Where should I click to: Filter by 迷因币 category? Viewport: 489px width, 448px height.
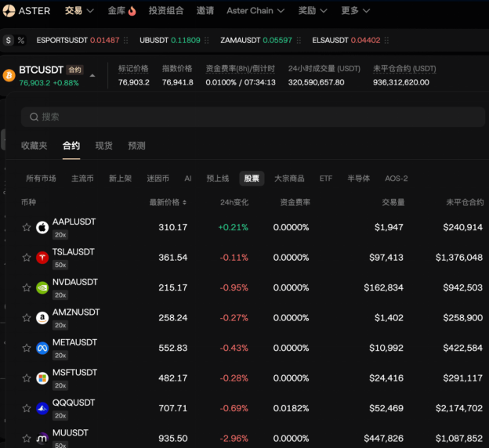click(158, 179)
